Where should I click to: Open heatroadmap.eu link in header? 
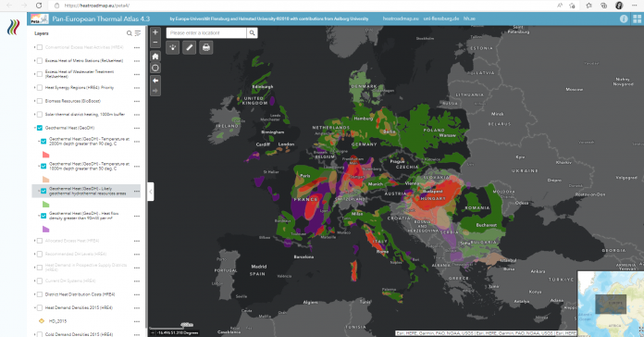click(401, 19)
